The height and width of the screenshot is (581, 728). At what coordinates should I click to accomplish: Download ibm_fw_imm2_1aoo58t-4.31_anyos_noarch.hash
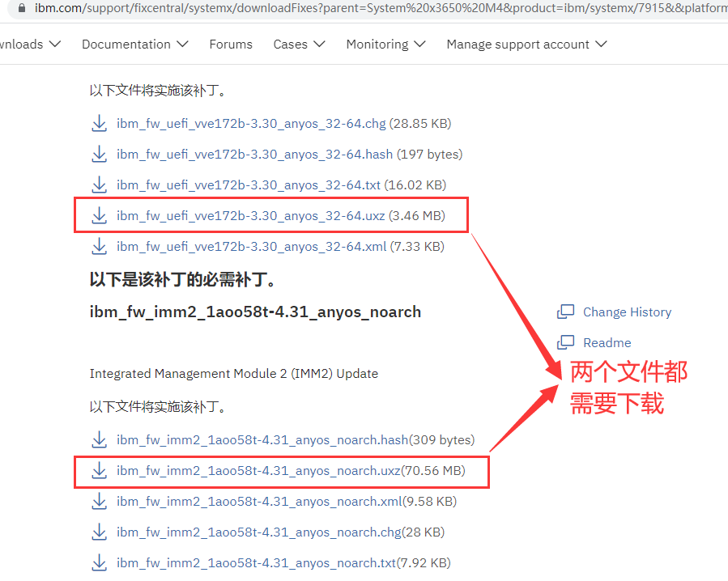[262, 439]
